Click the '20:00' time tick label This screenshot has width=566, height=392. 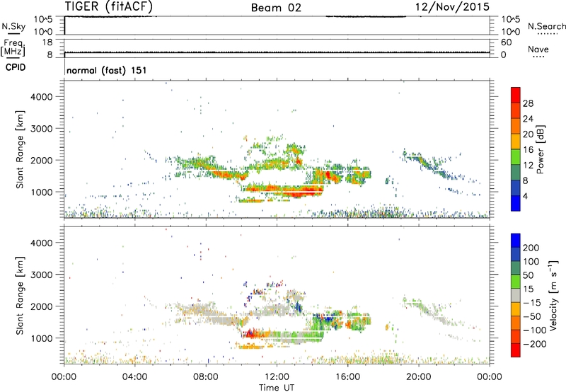pos(419,377)
